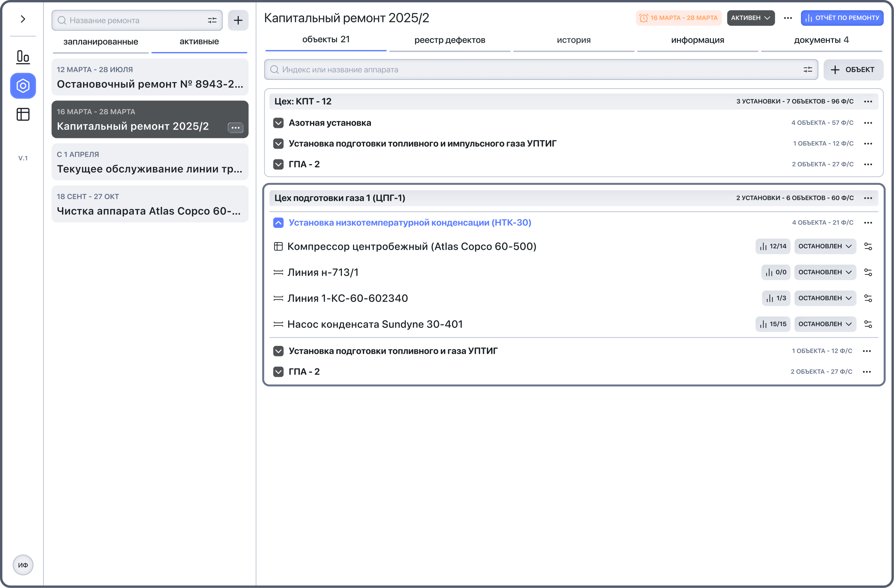Expand the Азотная установка section
The image size is (894, 588).
tap(278, 123)
